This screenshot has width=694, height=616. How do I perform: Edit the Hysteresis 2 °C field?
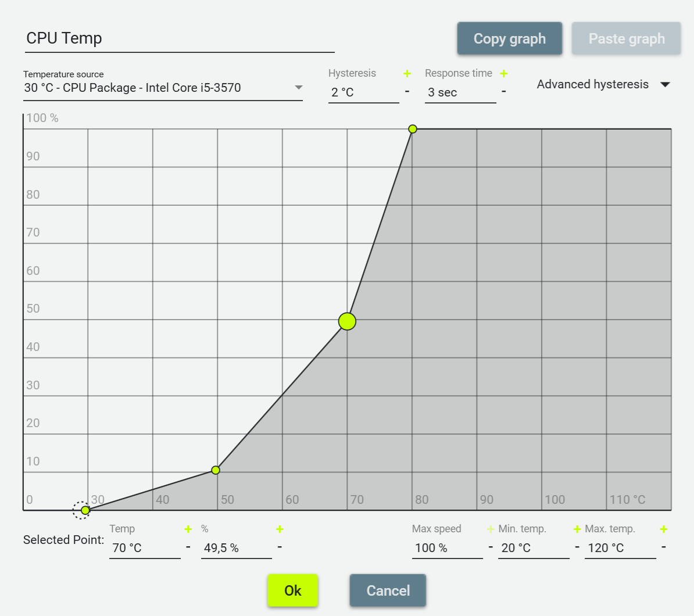point(363,92)
